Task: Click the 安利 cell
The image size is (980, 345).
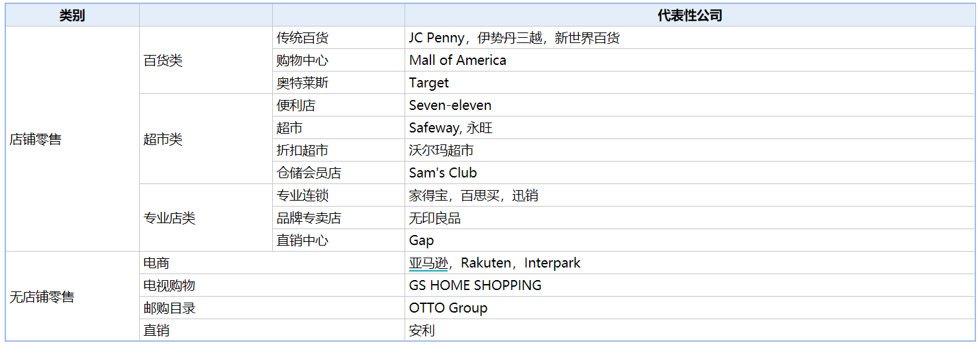Action: pyautogui.click(x=690, y=330)
